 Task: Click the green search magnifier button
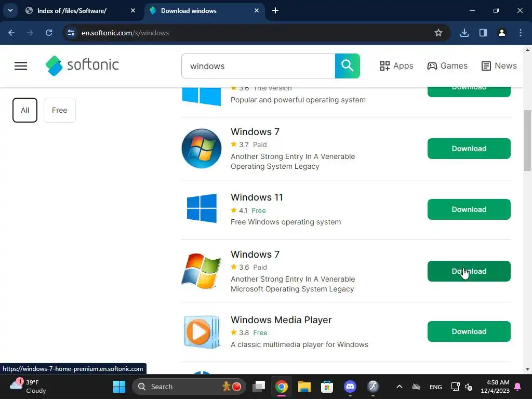[x=347, y=66]
